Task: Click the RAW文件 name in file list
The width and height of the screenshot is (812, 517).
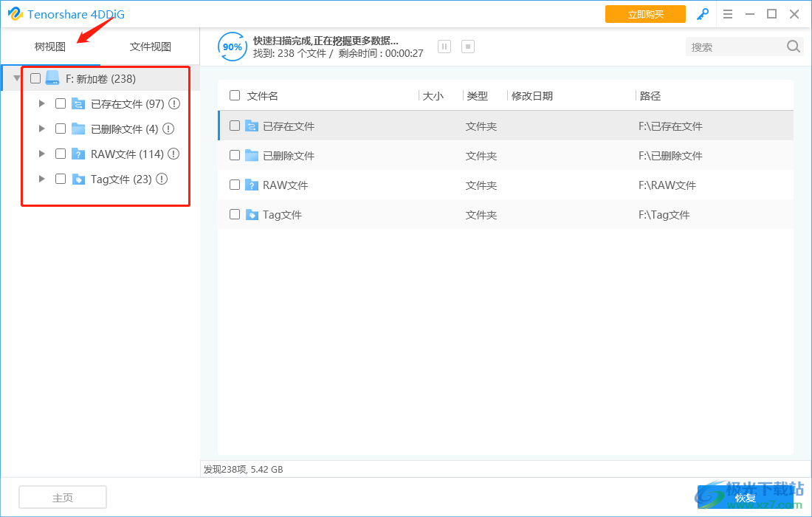Action: [286, 185]
